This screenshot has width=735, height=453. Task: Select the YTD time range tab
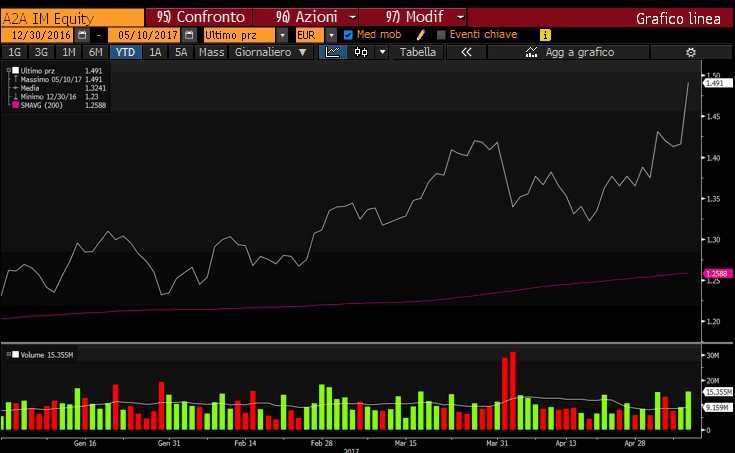click(x=125, y=52)
